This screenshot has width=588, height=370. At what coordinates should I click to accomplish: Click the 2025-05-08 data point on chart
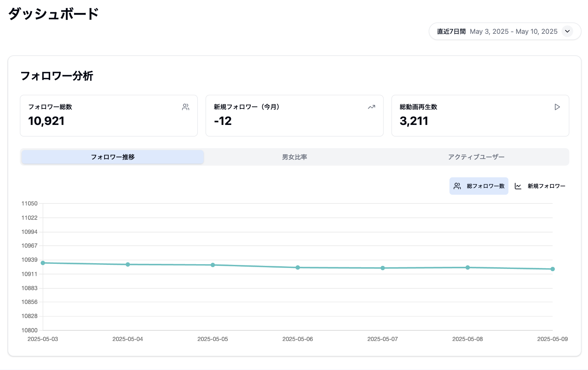[467, 268]
